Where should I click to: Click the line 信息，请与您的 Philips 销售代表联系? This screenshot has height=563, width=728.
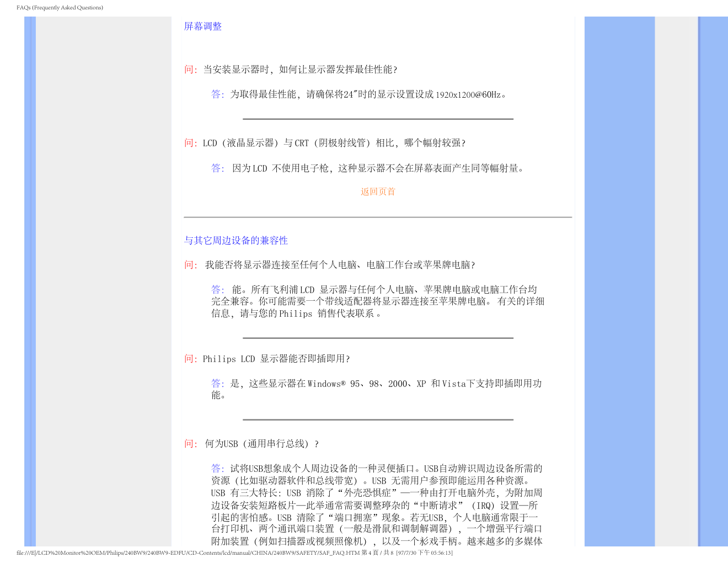click(296, 314)
